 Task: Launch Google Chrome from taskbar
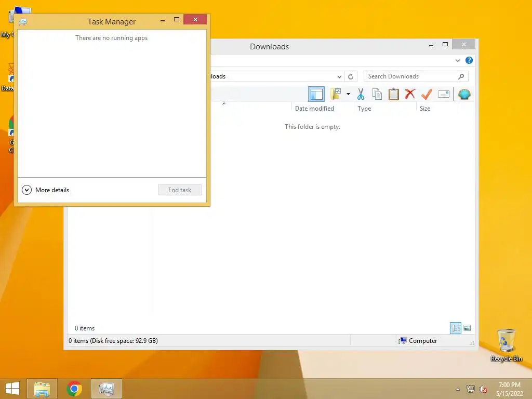point(74,389)
